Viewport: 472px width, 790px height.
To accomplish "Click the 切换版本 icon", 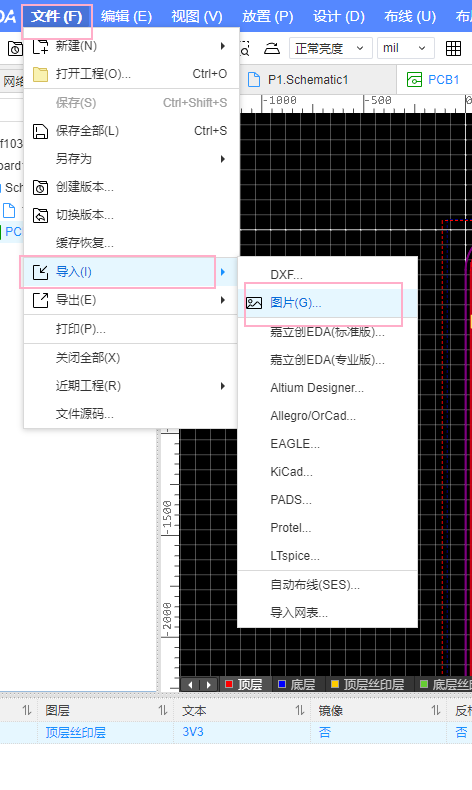I will [40, 216].
